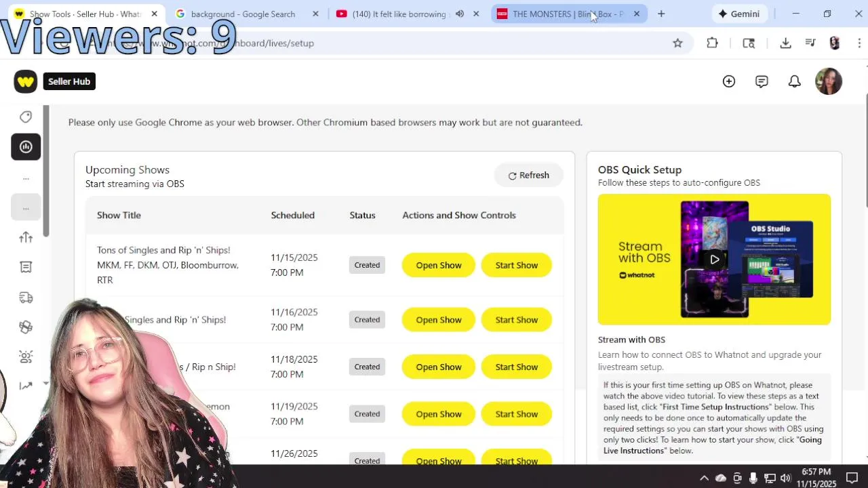This screenshot has height=488, width=868.
Task: Start Show for the 11/16/2025 row
Action: point(517,320)
